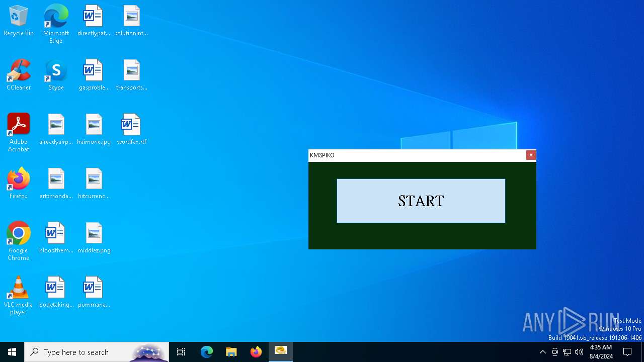The image size is (644, 362).
Task: Open File Explorer from the taskbar
Action: (231, 352)
